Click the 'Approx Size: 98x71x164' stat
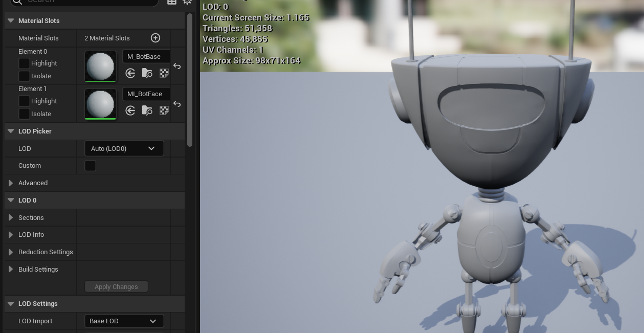 click(x=252, y=60)
